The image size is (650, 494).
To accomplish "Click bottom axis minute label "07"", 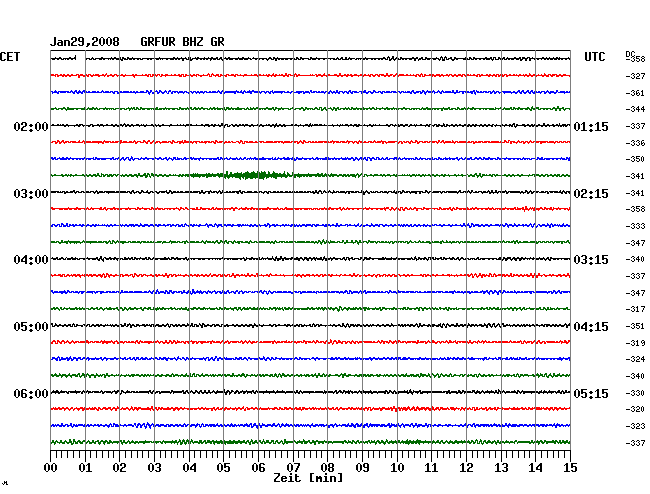I will [x=293, y=468].
